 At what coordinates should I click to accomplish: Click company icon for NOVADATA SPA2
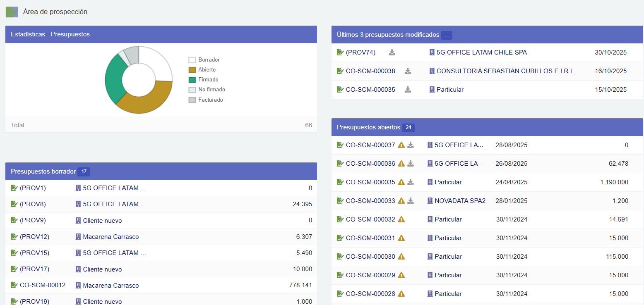click(x=430, y=201)
